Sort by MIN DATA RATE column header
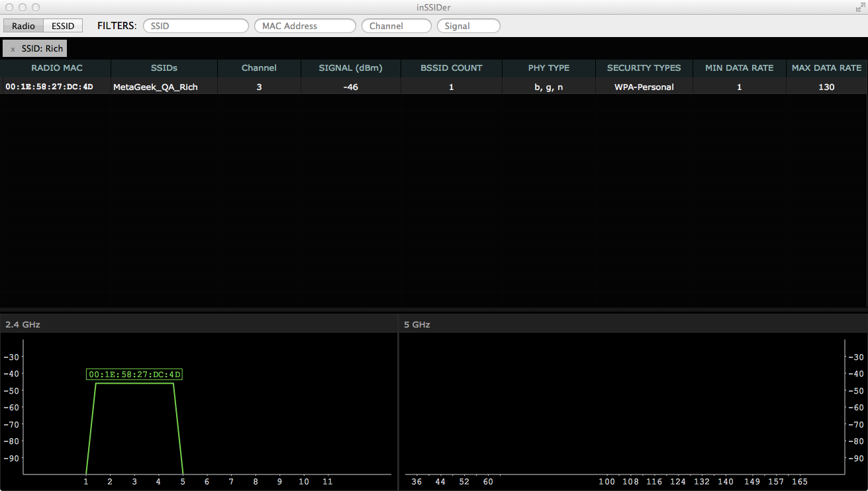 coord(740,67)
